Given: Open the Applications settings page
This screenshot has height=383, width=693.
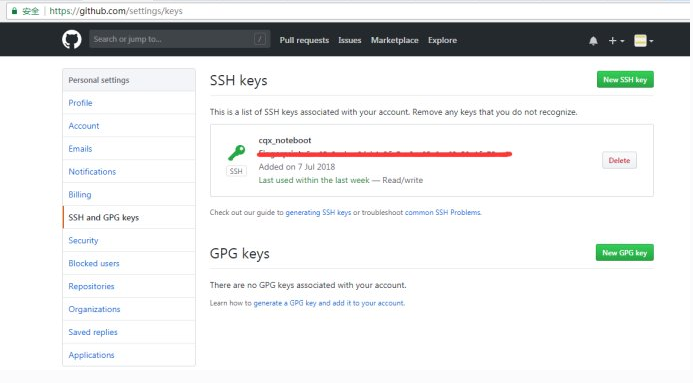Looking at the screenshot, I should pos(129,355).
